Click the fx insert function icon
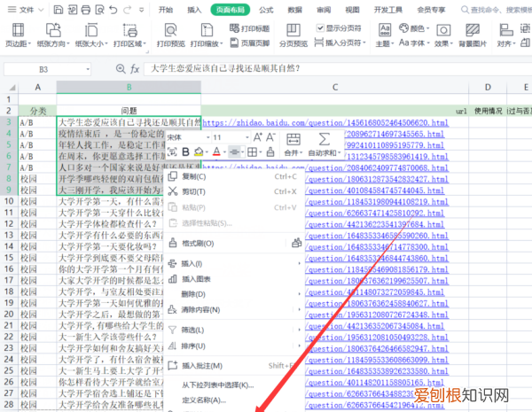This screenshot has width=532, height=412. pyautogui.click(x=135, y=69)
